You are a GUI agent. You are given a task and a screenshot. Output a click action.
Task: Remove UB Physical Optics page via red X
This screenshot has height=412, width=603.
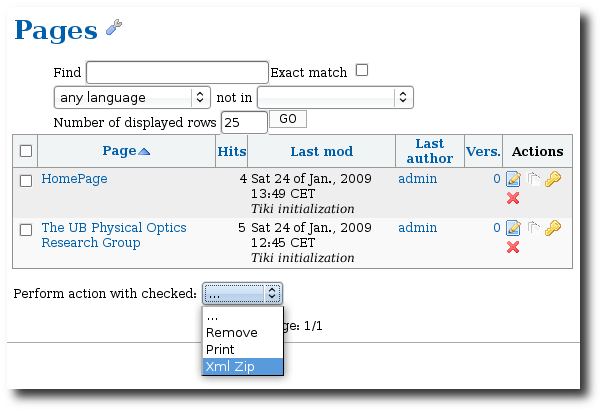pos(513,247)
